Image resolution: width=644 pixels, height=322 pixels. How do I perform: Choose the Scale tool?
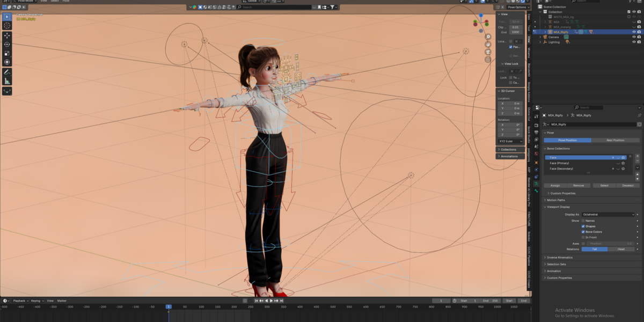(x=7, y=54)
